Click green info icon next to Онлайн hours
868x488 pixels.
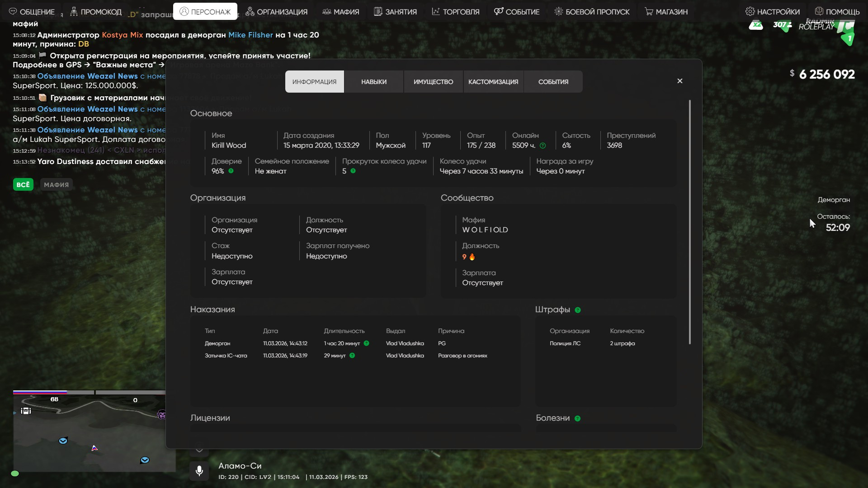pyautogui.click(x=542, y=145)
